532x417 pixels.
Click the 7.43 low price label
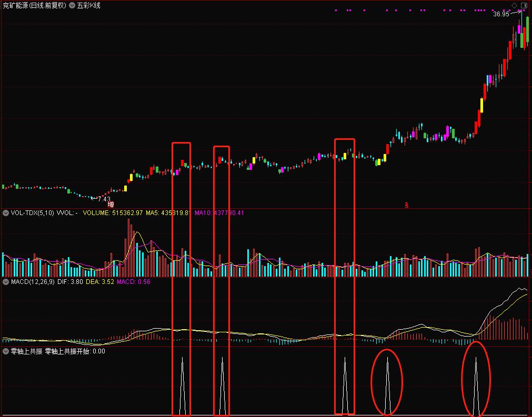(104, 199)
